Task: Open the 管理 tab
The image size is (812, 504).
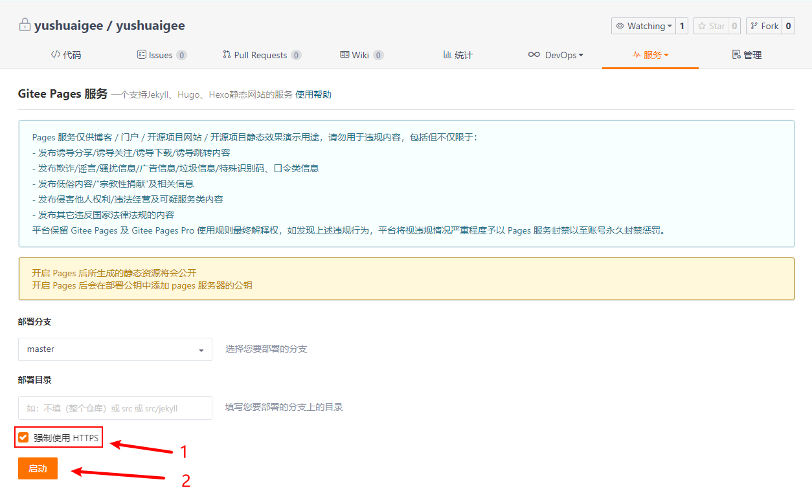Action: click(x=747, y=55)
